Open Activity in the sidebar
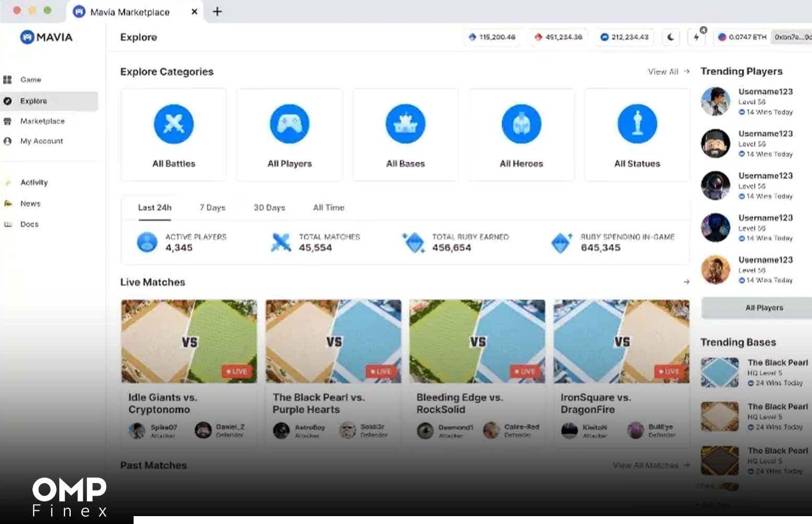812x524 pixels. (x=34, y=182)
